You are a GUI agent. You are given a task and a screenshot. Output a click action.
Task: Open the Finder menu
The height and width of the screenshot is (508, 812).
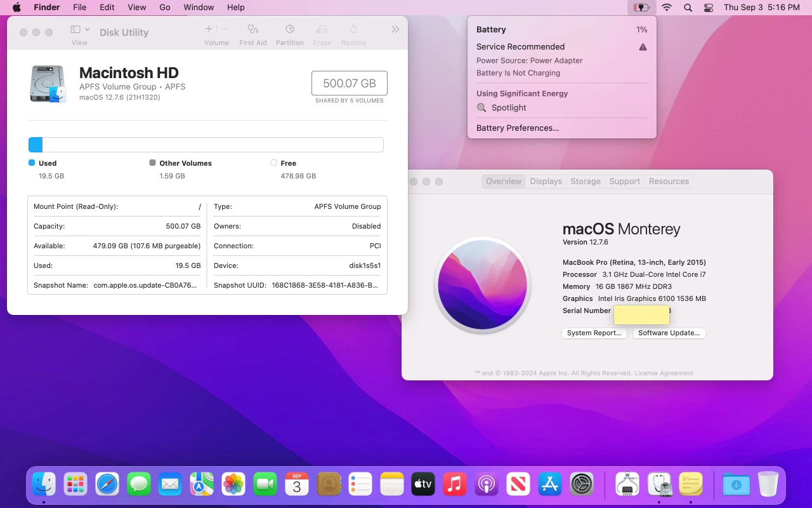pos(46,8)
